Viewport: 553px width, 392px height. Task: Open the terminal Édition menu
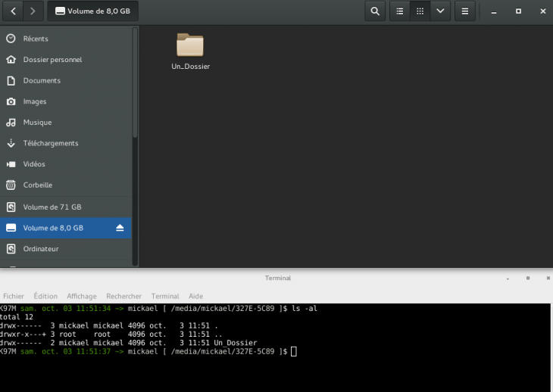coord(45,296)
